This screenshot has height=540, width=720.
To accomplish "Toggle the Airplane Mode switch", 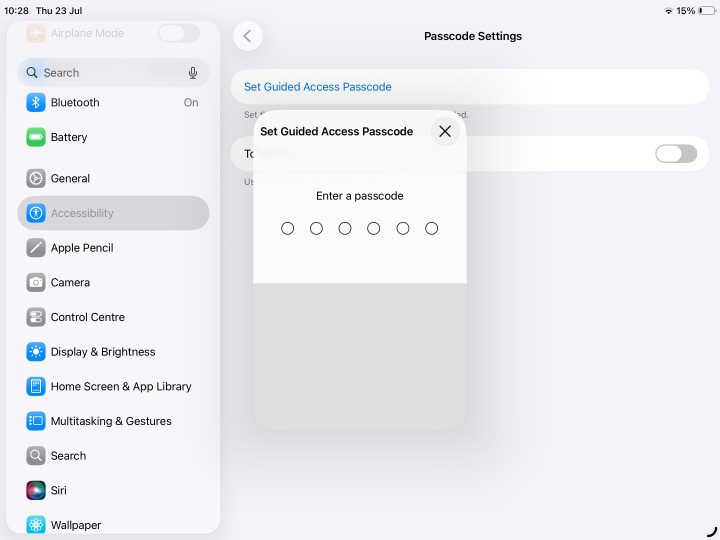I will coord(179,33).
